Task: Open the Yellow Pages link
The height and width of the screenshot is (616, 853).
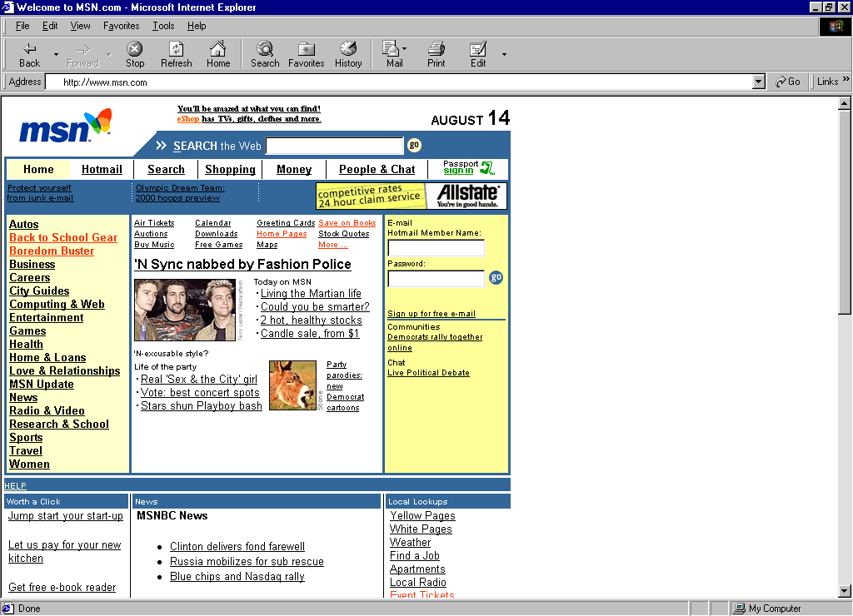Action: pos(422,516)
